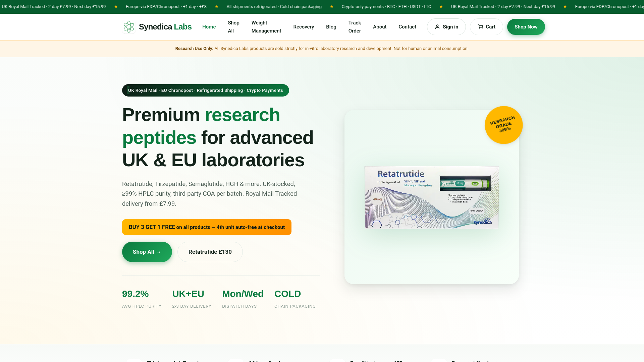Click the Retatrutide product box image

click(x=432, y=197)
